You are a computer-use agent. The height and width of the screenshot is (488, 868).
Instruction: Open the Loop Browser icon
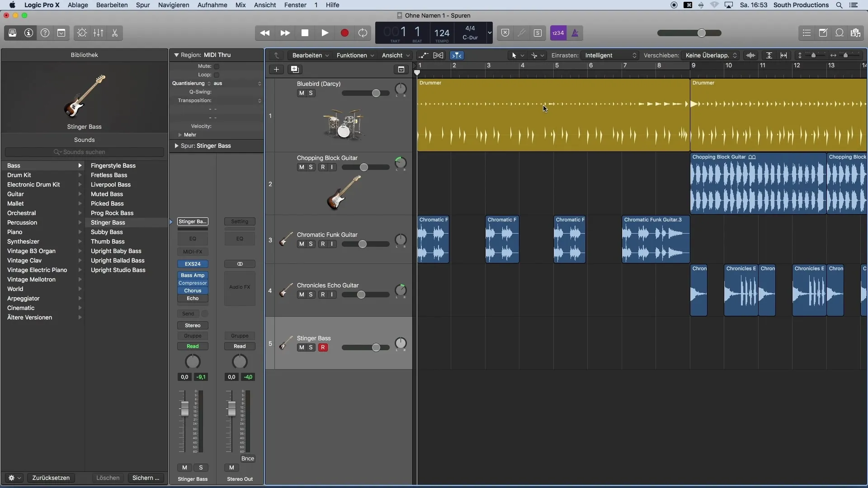coord(839,33)
